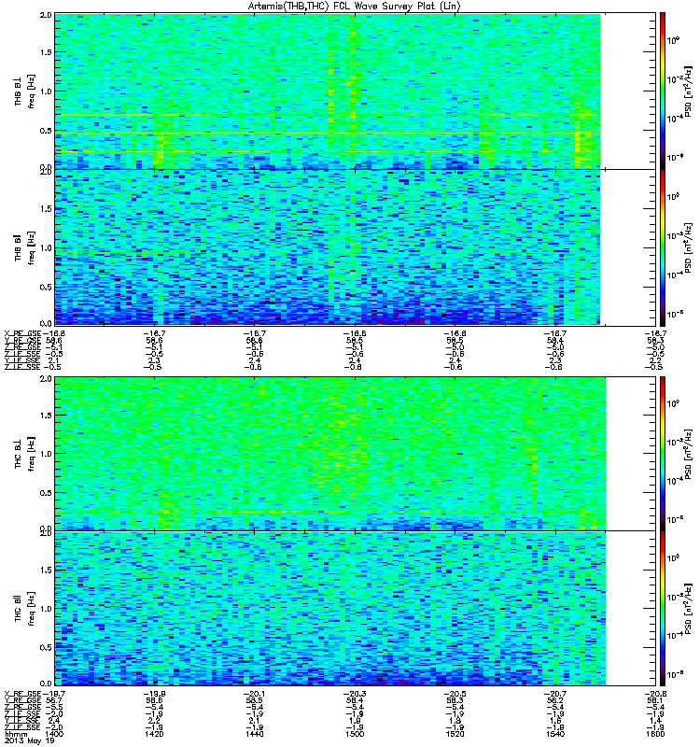Screen dimensions: 700x747
Task: Click the 'PSD [nT²/Hz]' label beside the THB B⊥ color bar
Action: pos(688,92)
